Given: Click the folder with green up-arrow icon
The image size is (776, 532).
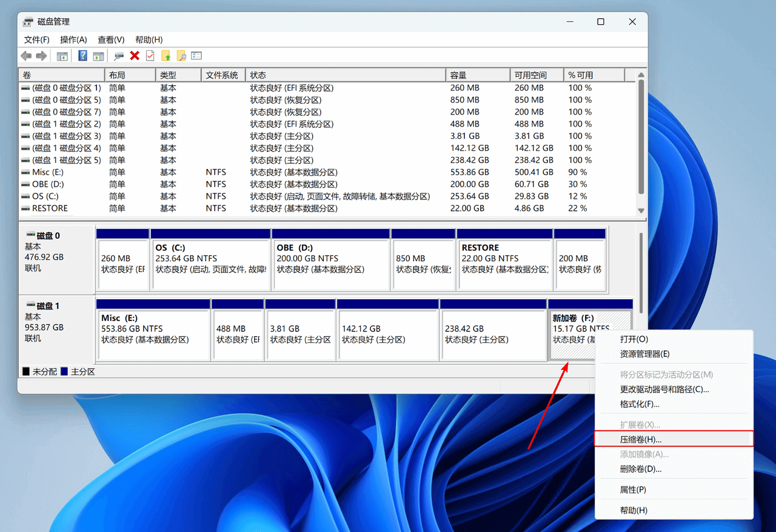Looking at the screenshot, I should pos(166,56).
